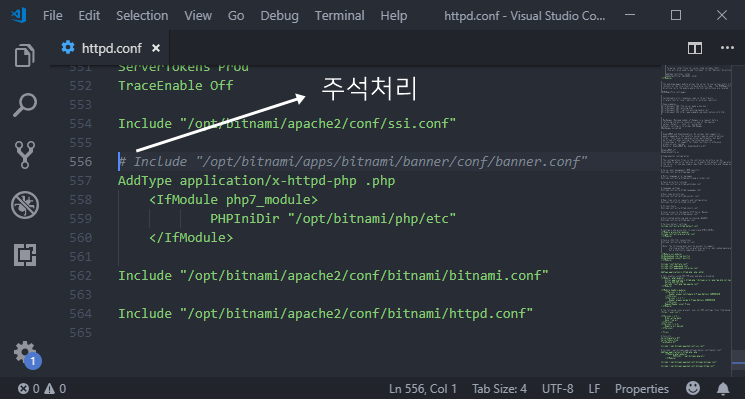Click the minimap code overview
This screenshot has width=745, height=399.
click(695, 218)
